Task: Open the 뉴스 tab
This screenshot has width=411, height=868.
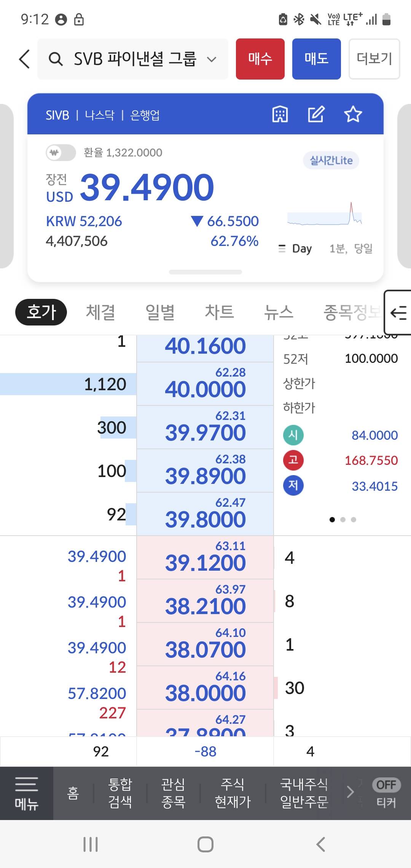Action: (279, 312)
